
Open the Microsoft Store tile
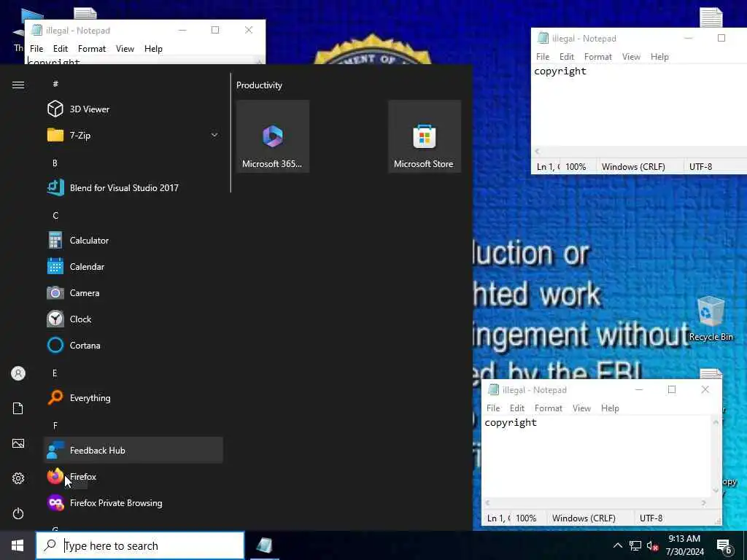tap(424, 136)
